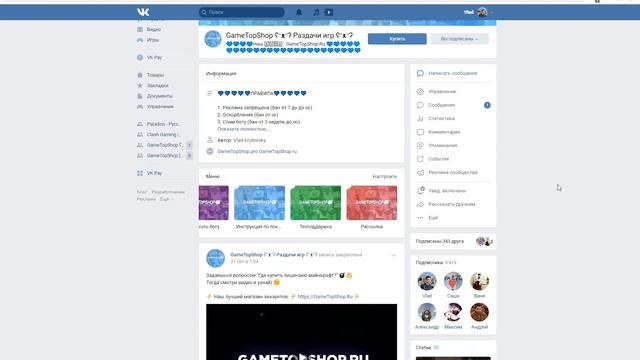Open the music player note icon
The width and height of the screenshot is (640, 360).
coord(316,12)
